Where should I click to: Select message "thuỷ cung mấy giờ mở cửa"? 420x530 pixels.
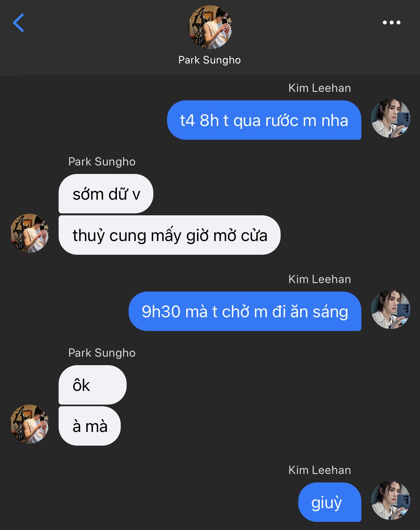(x=169, y=235)
